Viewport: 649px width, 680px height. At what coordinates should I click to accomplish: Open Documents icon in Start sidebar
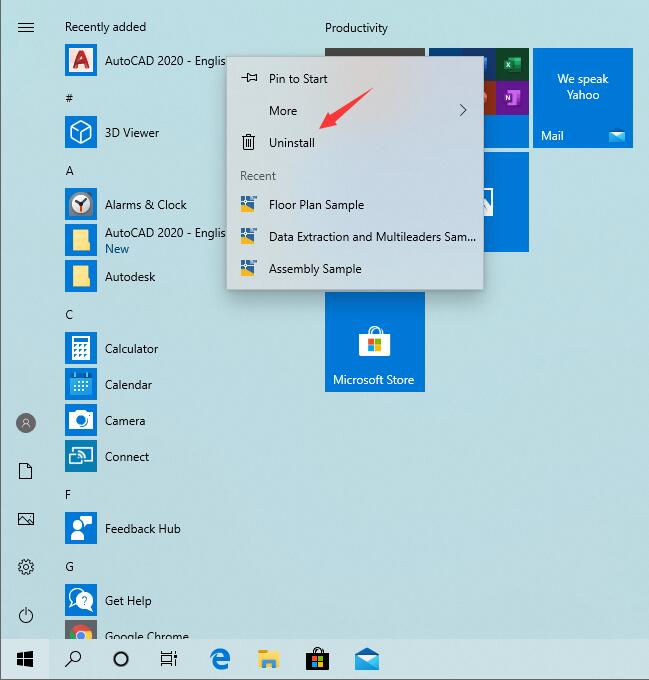tap(26, 471)
